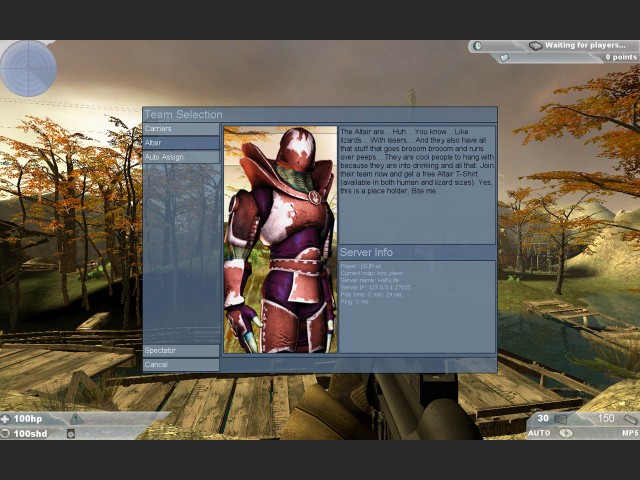Join as Spectator
The height and width of the screenshot is (480, 640).
pyautogui.click(x=181, y=351)
